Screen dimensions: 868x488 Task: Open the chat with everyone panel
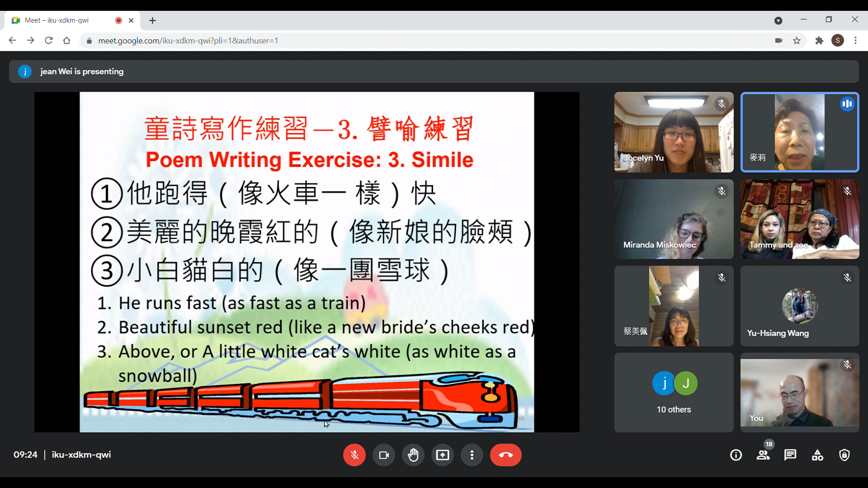point(790,455)
